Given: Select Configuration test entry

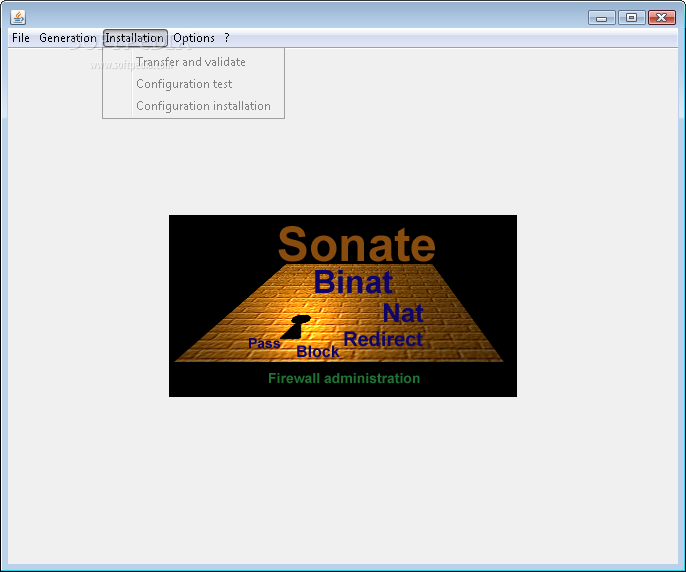Looking at the screenshot, I should click(x=193, y=84).
